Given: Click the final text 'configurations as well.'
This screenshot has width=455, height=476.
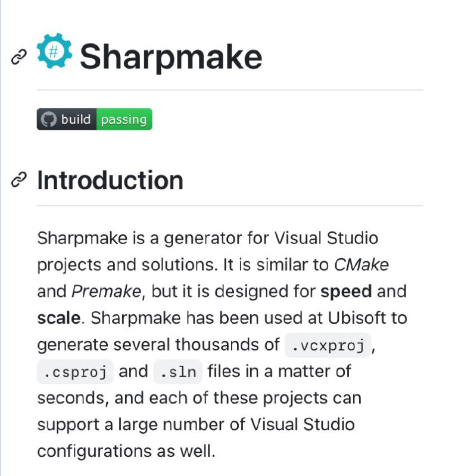Looking at the screenshot, I should pos(126,452).
